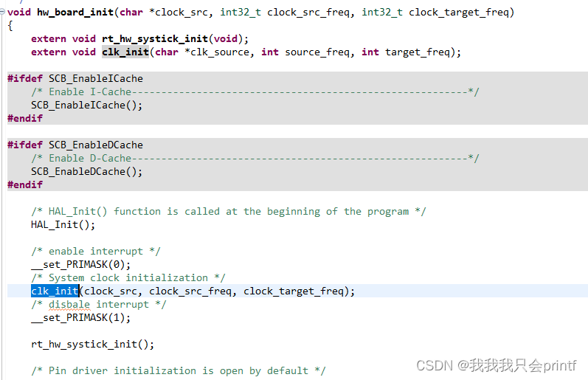588x380 pixels.
Task: Click the HAL_Init(); call
Action: click(63, 225)
